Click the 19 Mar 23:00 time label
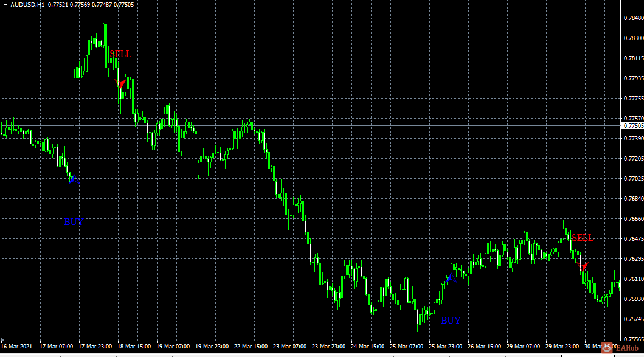The height and width of the screenshot is (357, 644). click(x=212, y=347)
